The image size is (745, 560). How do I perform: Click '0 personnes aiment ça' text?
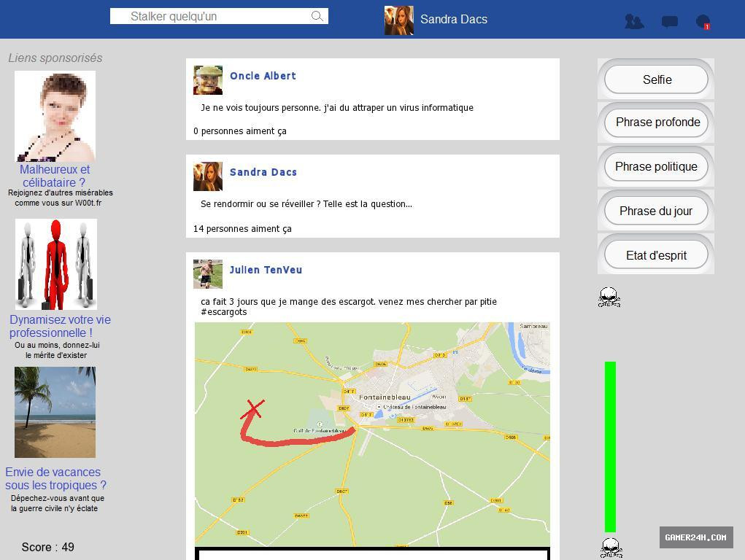pyautogui.click(x=240, y=131)
